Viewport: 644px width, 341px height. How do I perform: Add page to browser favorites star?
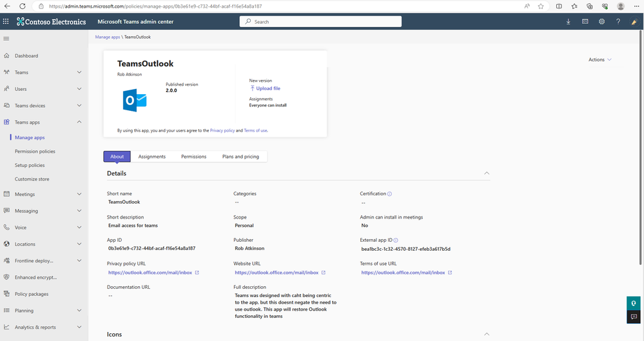click(x=541, y=6)
